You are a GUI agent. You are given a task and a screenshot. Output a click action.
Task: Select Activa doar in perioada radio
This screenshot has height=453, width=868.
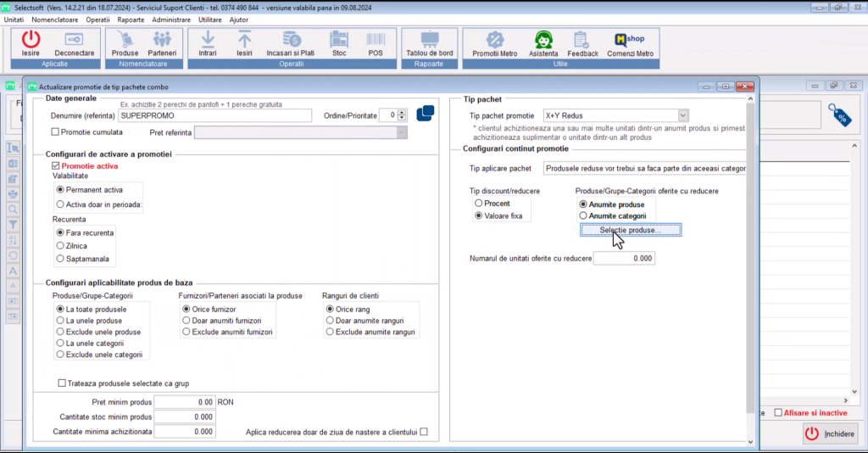click(60, 204)
